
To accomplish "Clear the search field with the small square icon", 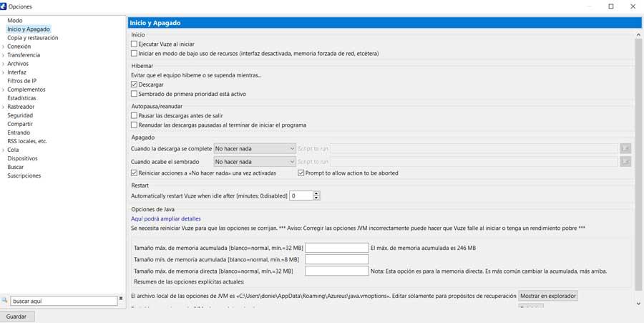I will (121, 299).
